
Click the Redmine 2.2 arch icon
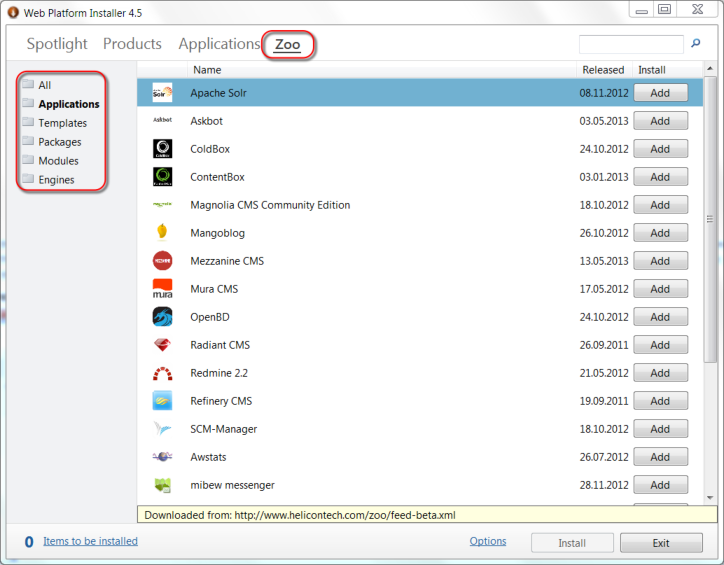[x=162, y=373]
